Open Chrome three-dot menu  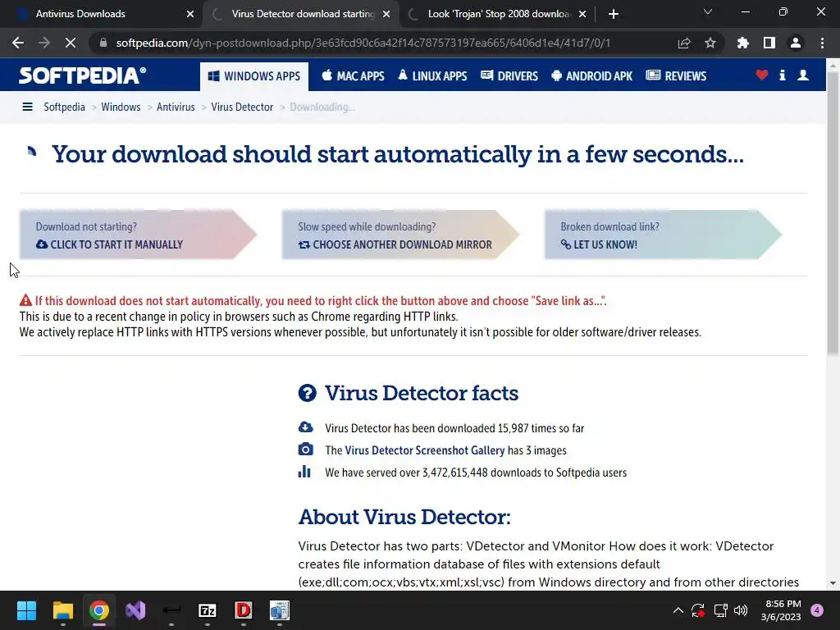(x=822, y=43)
